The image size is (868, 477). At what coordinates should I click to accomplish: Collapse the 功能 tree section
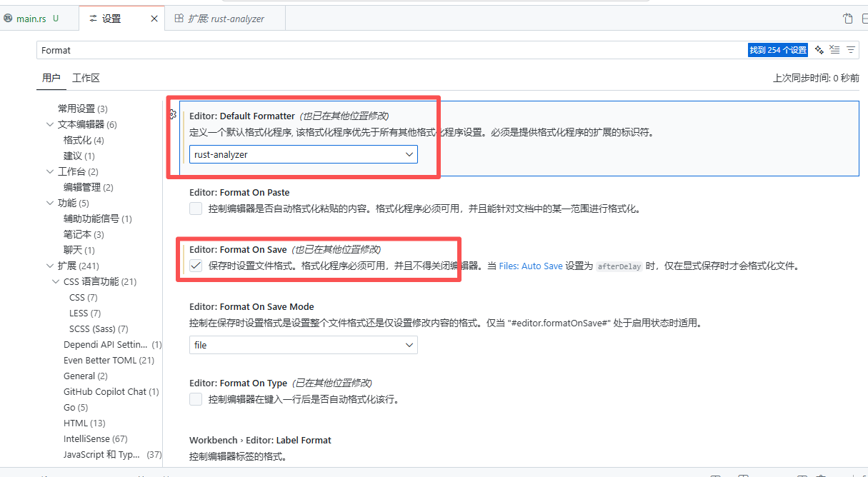tap(51, 203)
